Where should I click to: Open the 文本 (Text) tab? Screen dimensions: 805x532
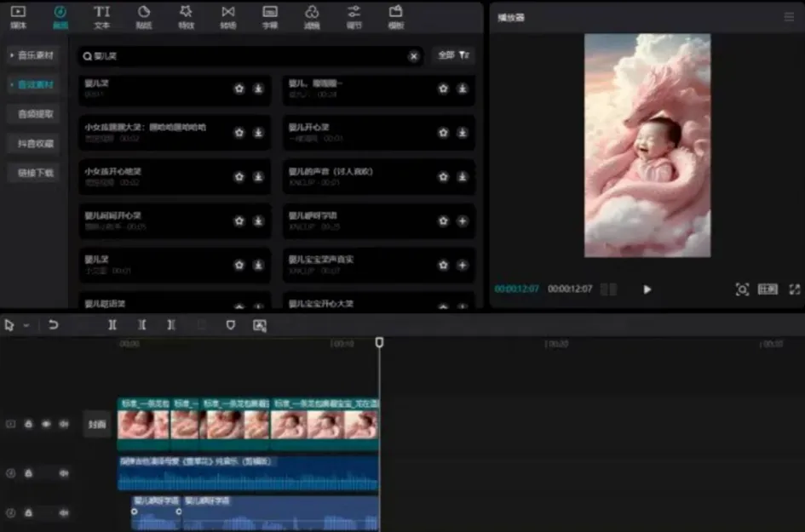[101, 16]
